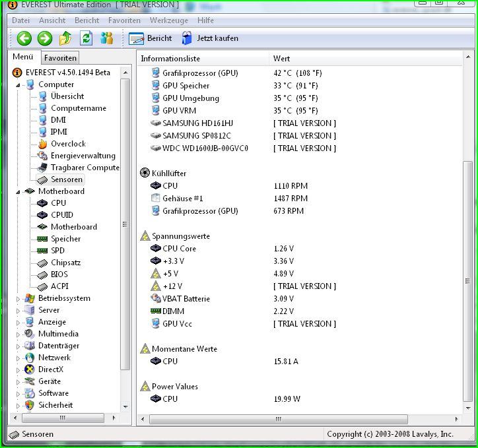
Task: Click the ACPI chip icon
Action: click(x=42, y=286)
